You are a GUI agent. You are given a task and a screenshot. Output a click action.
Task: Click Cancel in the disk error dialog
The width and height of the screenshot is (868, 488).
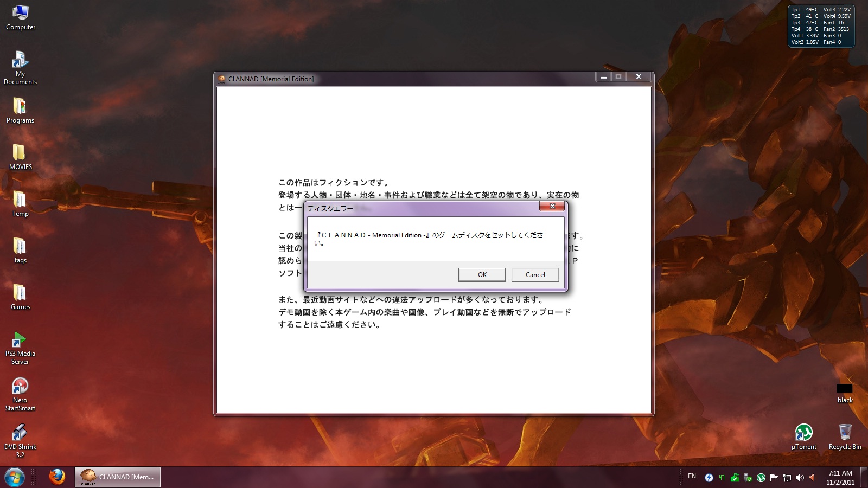[x=535, y=275]
